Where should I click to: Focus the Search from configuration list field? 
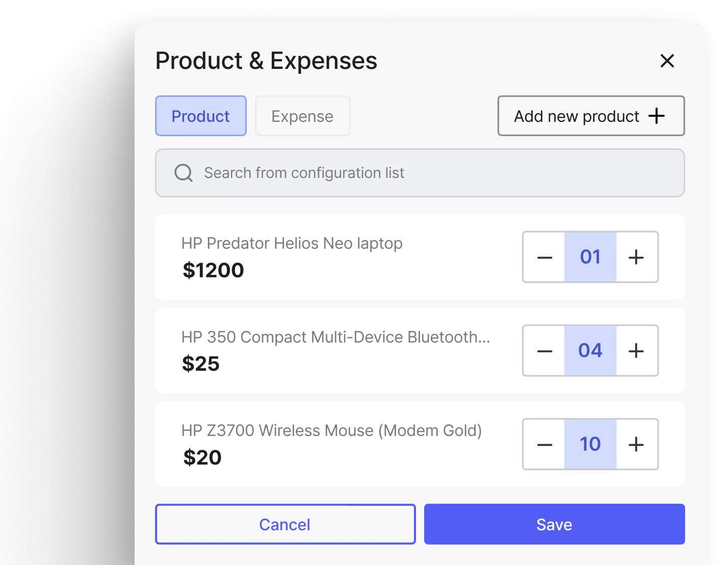coord(428,173)
